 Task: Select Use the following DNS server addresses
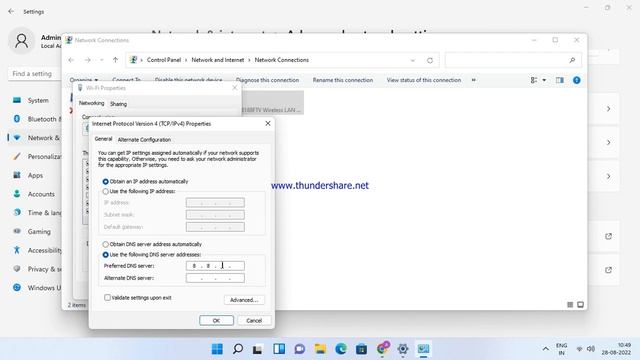[106, 255]
